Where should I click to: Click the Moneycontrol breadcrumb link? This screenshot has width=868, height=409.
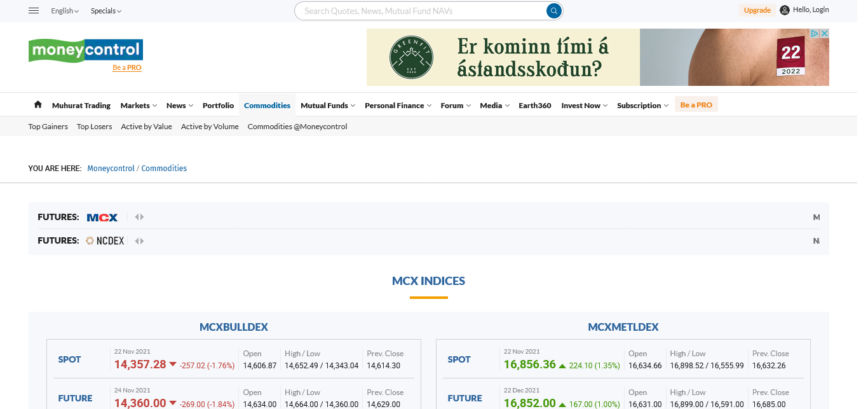tap(111, 169)
